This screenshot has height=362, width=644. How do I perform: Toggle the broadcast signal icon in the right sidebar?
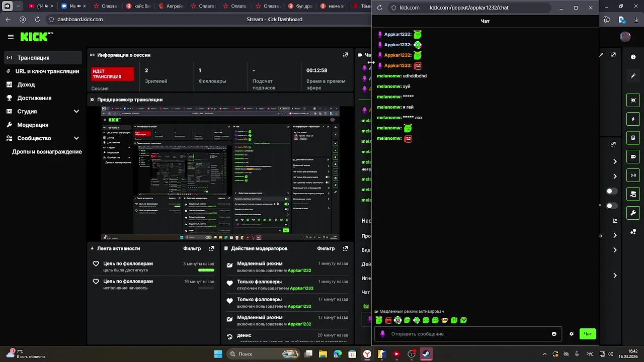point(633,175)
